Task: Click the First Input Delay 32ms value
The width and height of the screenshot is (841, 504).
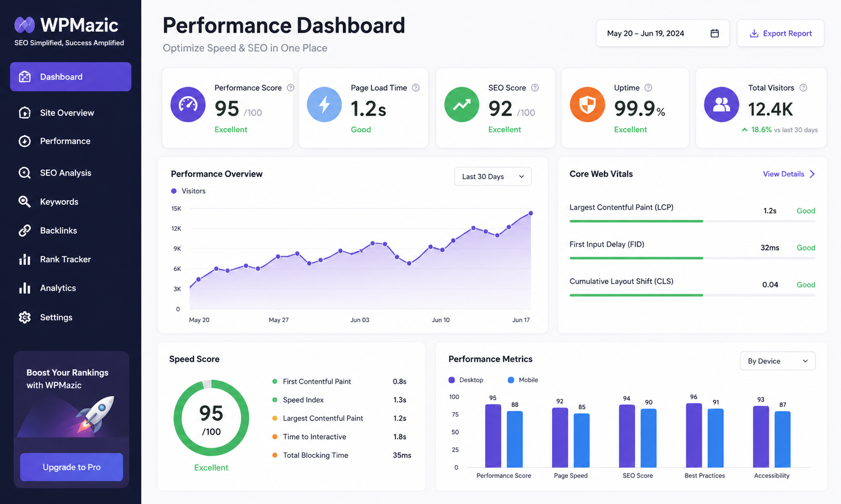Action: point(770,248)
